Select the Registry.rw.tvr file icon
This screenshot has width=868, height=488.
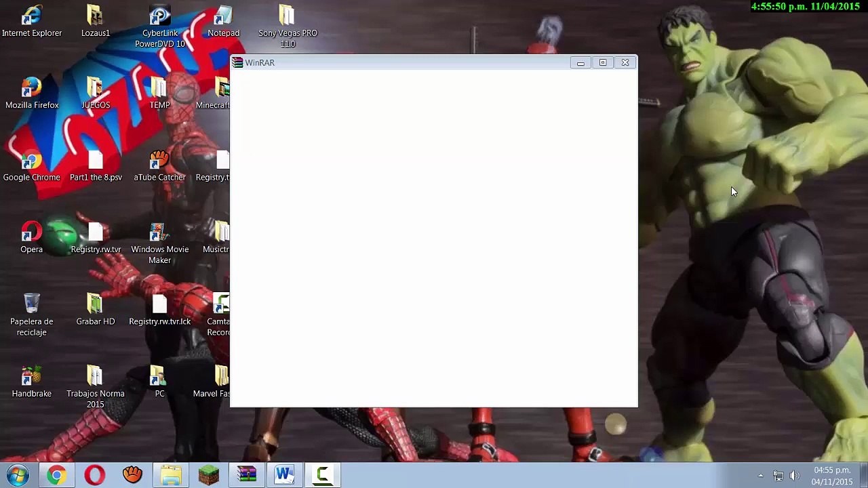(x=96, y=237)
